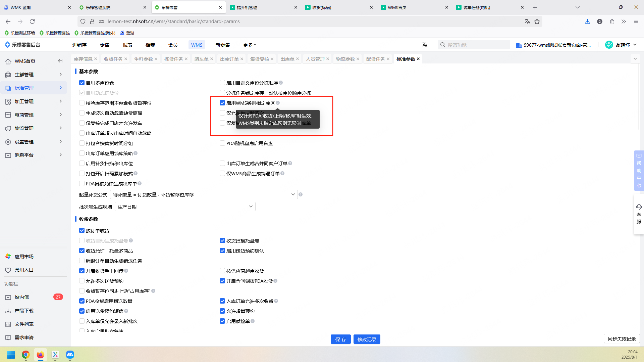
Task: Toggle 启用送货预约确认 checkbox
Action: click(x=222, y=251)
